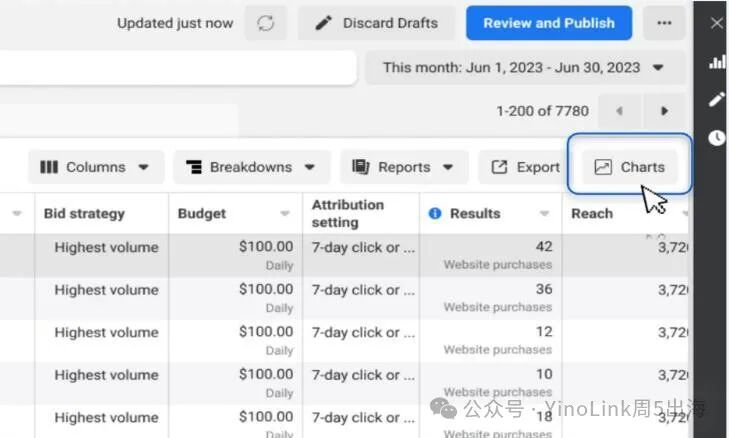The width and height of the screenshot is (729, 438).
Task: Click Discard Drafts button
Action: (376, 23)
